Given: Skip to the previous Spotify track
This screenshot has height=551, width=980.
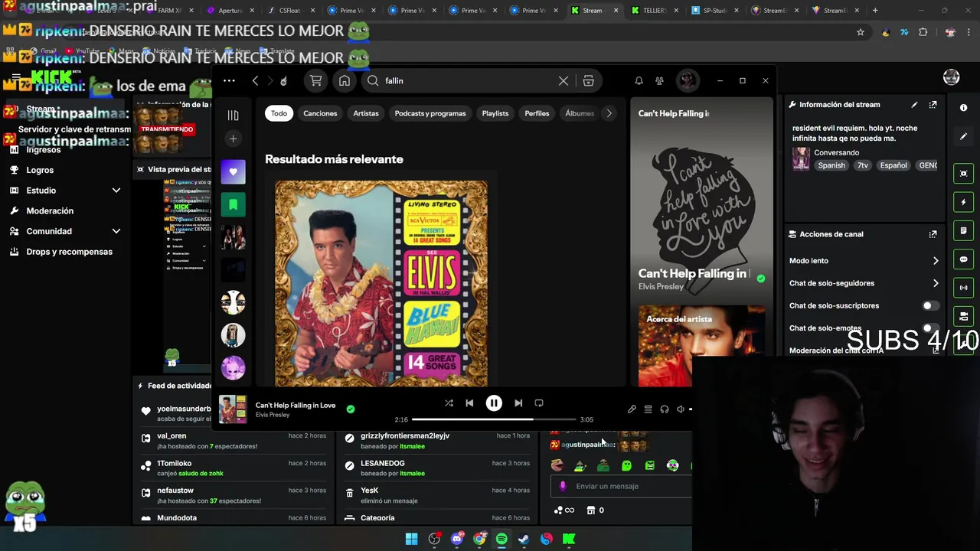Looking at the screenshot, I should click(469, 403).
